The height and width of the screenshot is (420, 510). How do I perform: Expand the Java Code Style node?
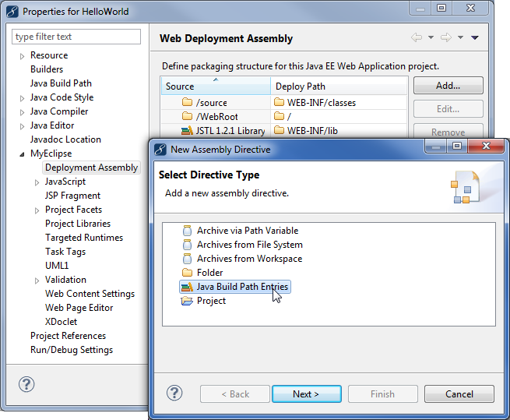[x=23, y=98]
